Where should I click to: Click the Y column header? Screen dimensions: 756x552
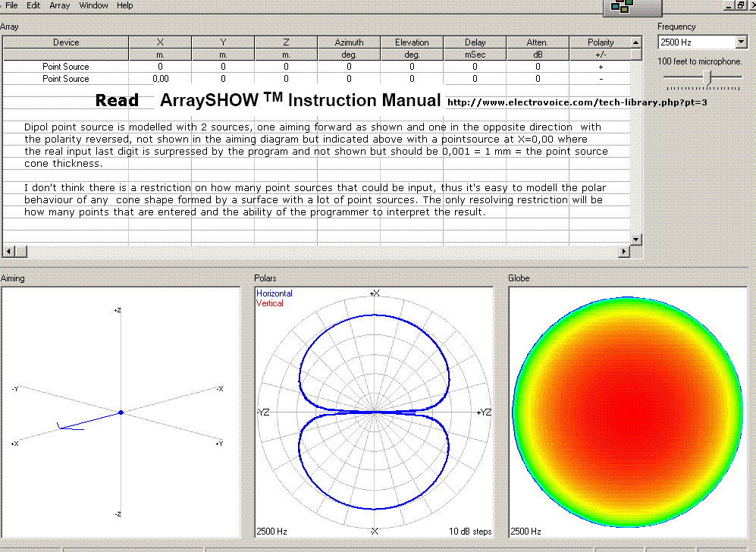223,42
